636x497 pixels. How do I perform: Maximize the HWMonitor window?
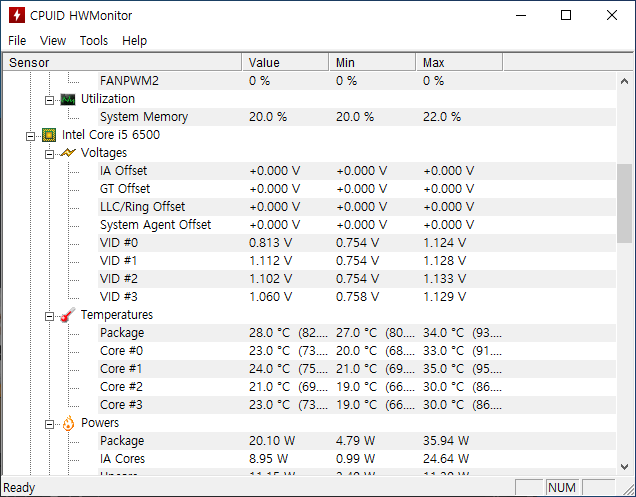pos(566,15)
